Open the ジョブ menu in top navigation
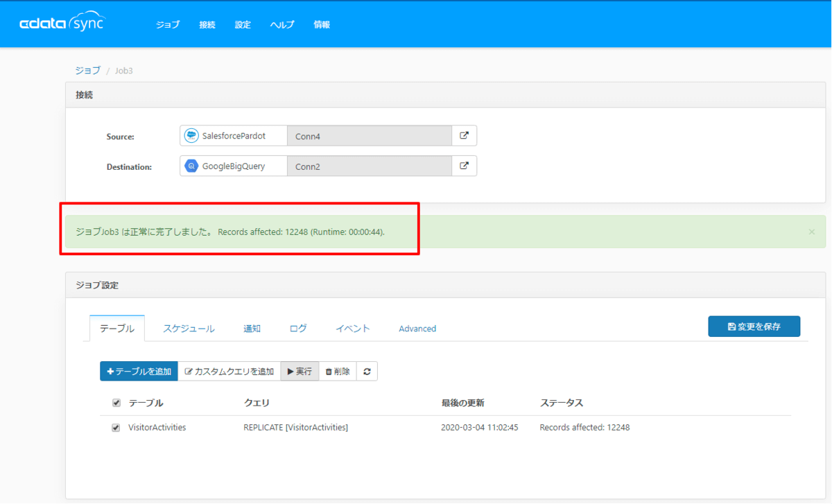Viewport: 832px width, 504px height. pyautogui.click(x=168, y=24)
